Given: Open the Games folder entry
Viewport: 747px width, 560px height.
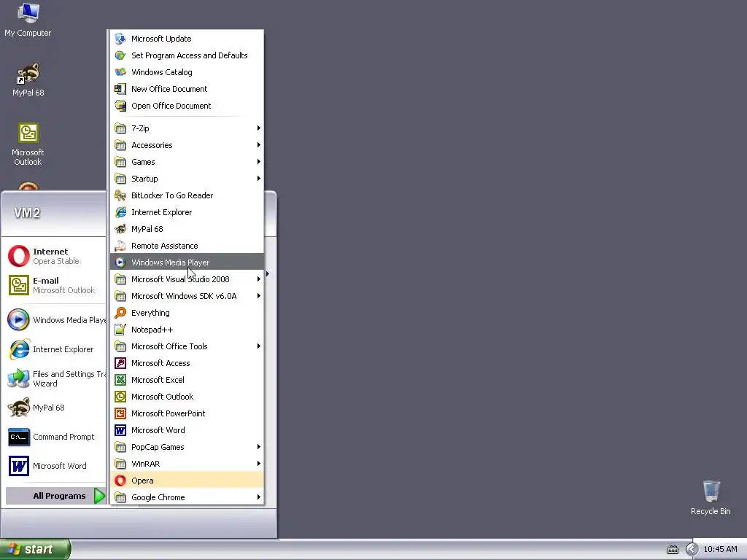Looking at the screenshot, I should [x=187, y=162].
